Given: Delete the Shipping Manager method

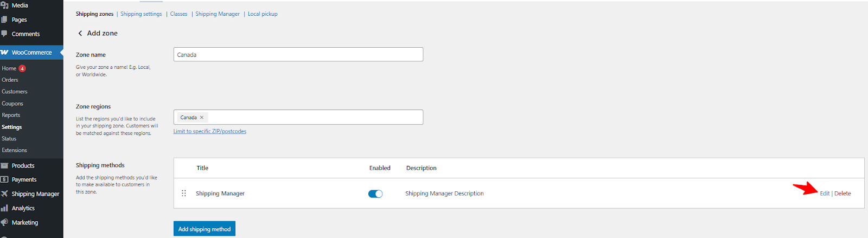Looking at the screenshot, I should [843, 194].
